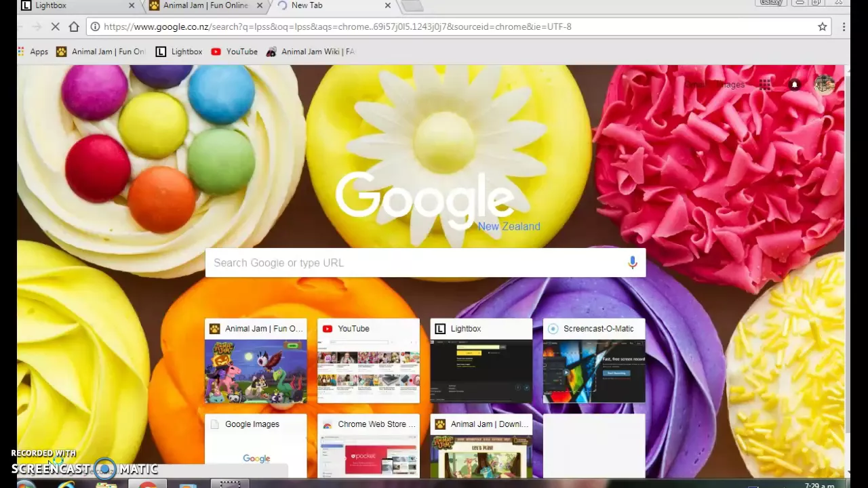Open the Google Images tile
Screen dimensions: 868x488
[x=256, y=446]
